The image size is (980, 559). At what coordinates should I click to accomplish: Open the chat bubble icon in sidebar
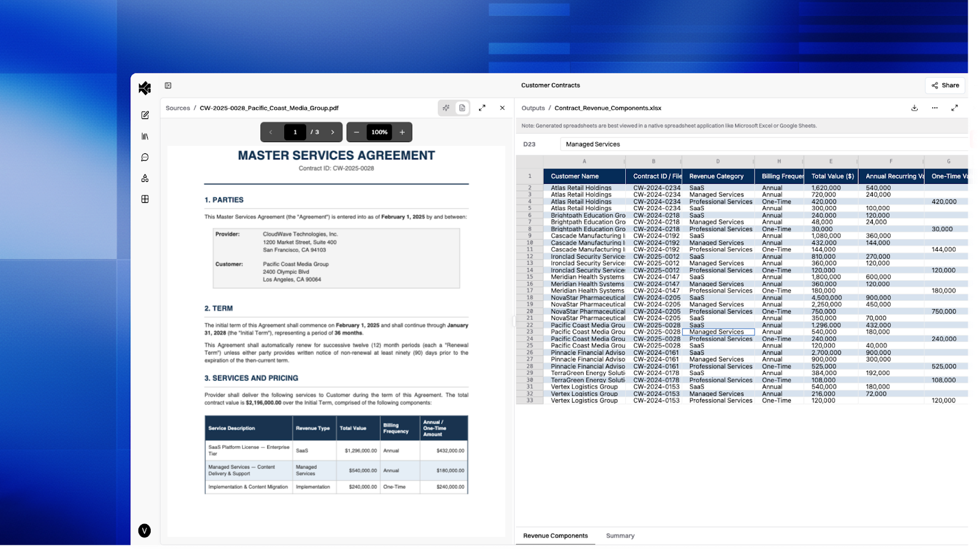pos(145,158)
